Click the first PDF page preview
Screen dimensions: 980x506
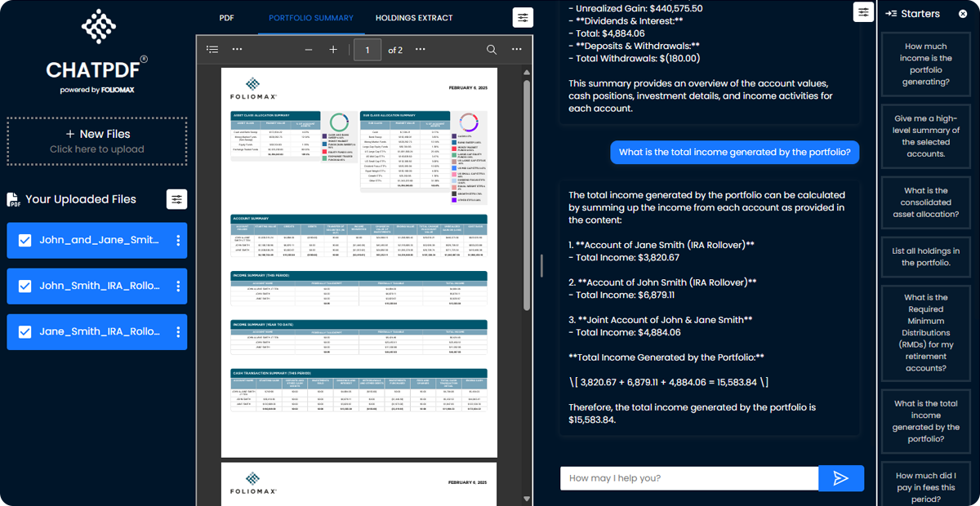point(359,262)
